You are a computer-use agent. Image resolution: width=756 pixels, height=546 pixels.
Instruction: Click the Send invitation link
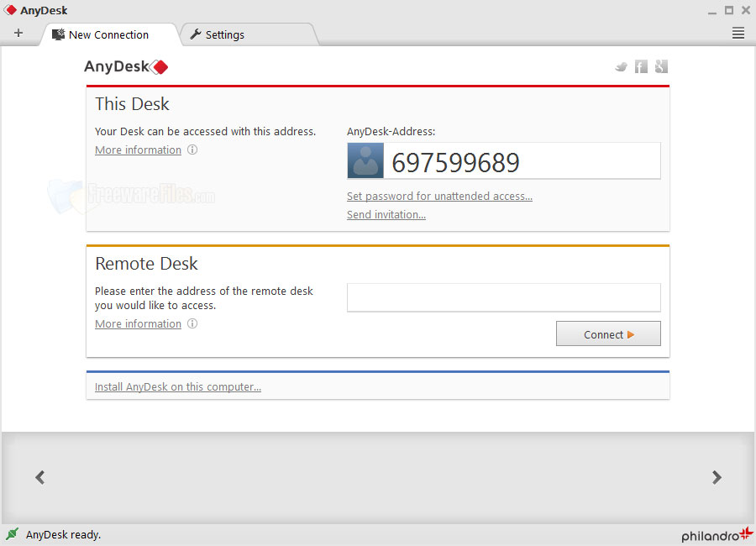pyautogui.click(x=386, y=214)
